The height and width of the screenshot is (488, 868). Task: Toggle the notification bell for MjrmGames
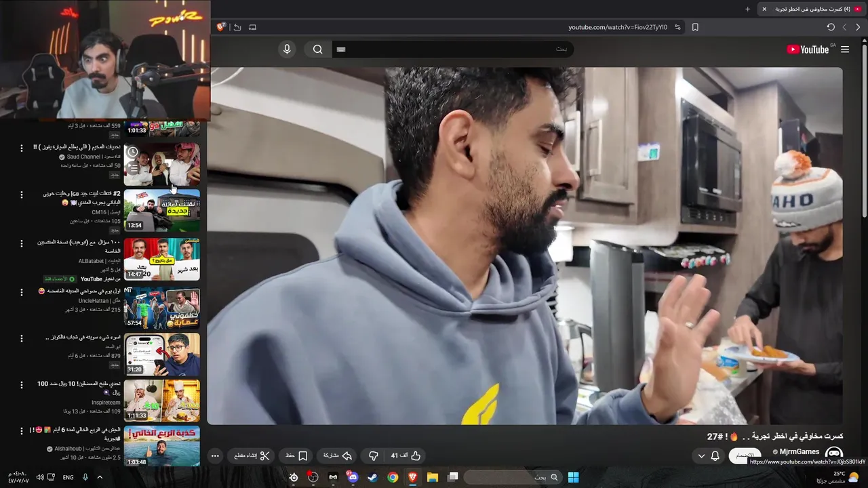click(715, 455)
